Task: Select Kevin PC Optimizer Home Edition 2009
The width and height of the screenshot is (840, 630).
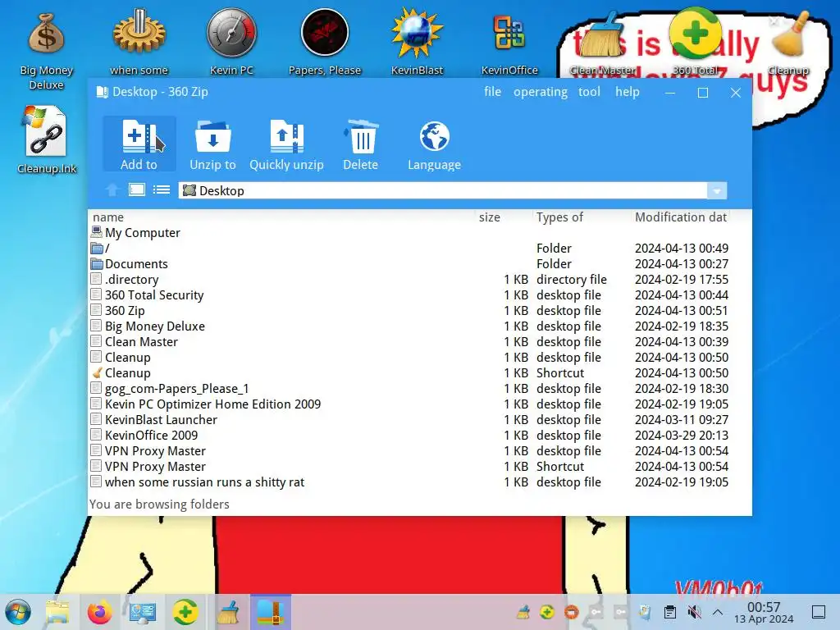Action: pyautogui.click(x=410, y=404)
